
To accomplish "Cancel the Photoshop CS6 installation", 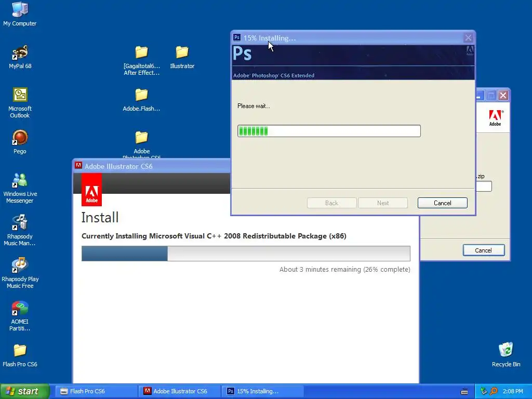I will pos(443,203).
